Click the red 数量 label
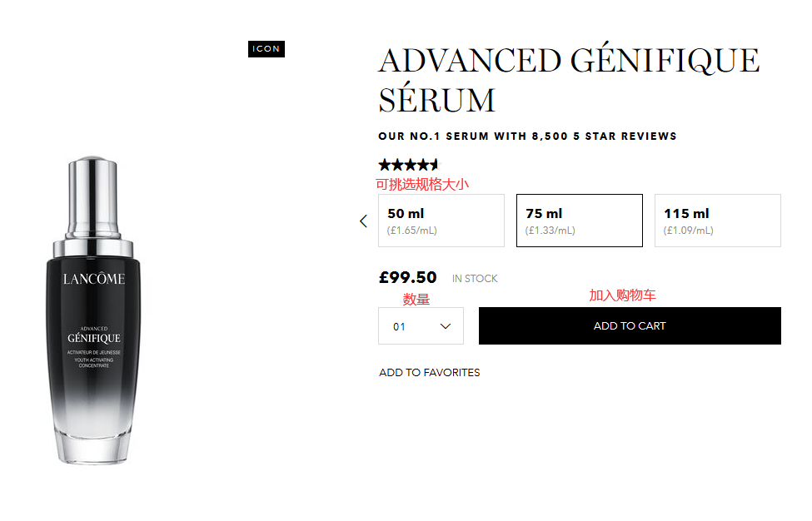The width and height of the screenshot is (812, 521). [416, 300]
